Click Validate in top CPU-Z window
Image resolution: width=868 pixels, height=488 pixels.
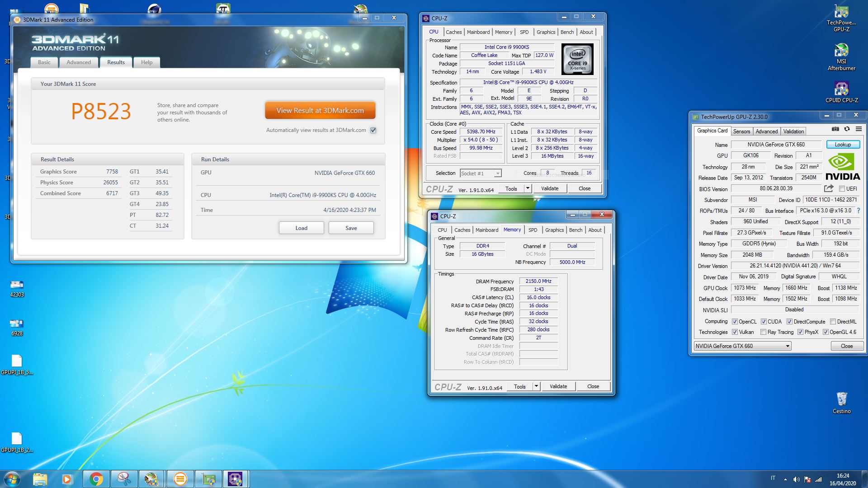click(x=550, y=188)
